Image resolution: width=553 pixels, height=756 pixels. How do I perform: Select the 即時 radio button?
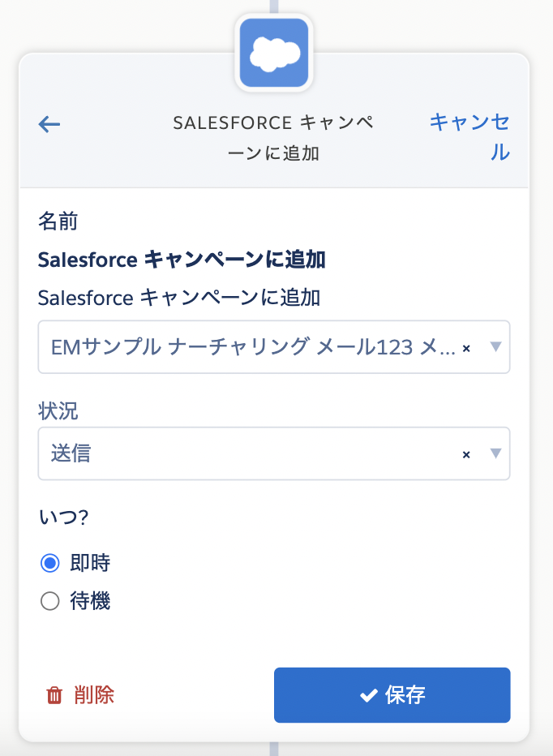coord(50,563)
